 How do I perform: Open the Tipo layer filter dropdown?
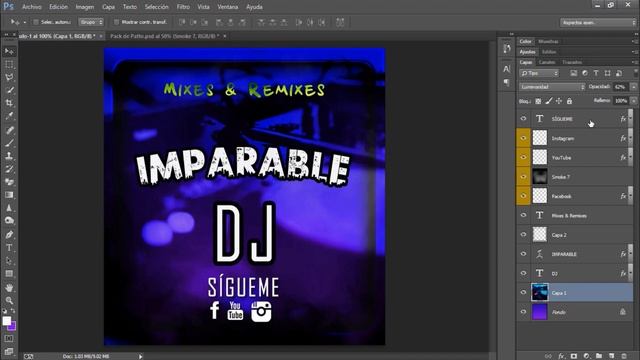coord(539,73)
